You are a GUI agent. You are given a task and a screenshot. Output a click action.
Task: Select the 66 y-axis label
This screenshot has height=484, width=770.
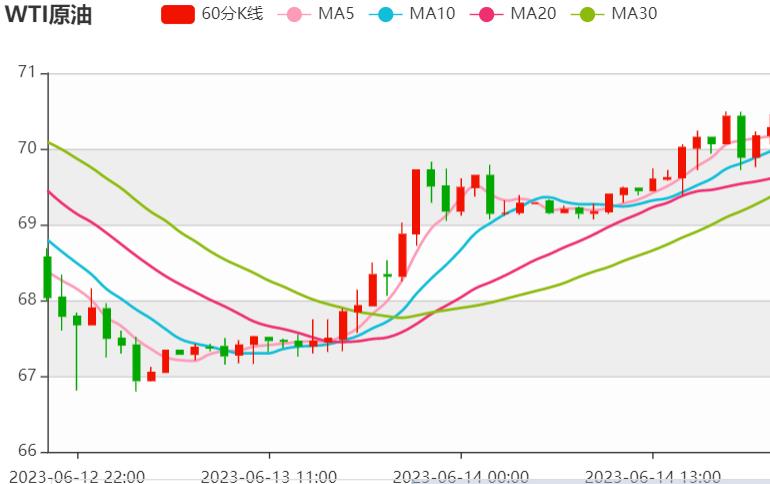(27, 451)
